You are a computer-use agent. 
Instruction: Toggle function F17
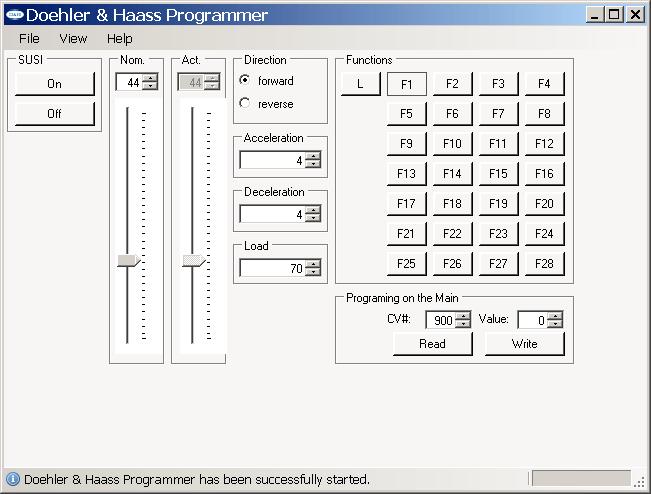pyautogui.click(x=406, y=204)
